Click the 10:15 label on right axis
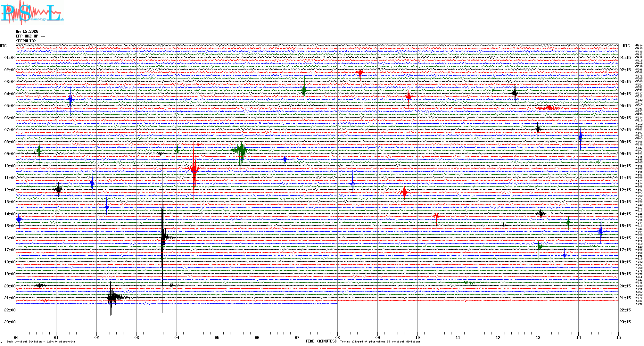Image resolution: width=644 pixels, height=346 pixels. tap(625, 166)
